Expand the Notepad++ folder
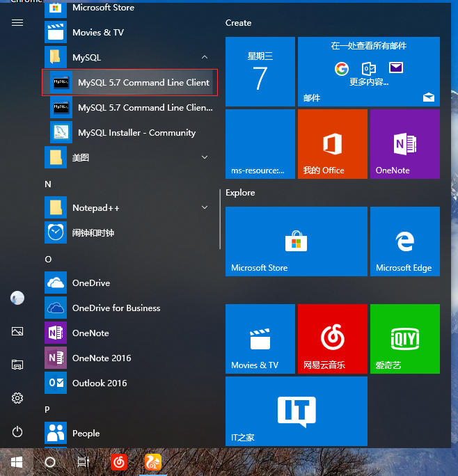 tap(205, 207)
